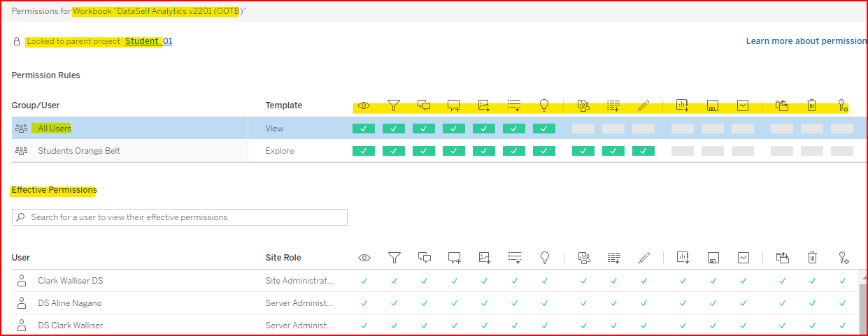The height and width of the screenshot is (336, 868).
Task: Select the Students Orange Belt group row
Action: pos(78,151)
